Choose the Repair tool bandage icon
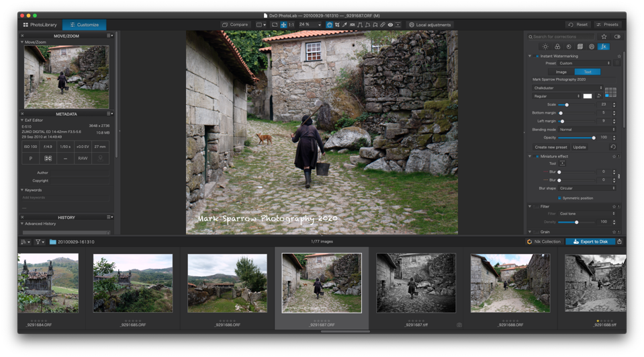The width and height of the screenshot is (644, 357). pyautogui.click(x=382, y=25)
